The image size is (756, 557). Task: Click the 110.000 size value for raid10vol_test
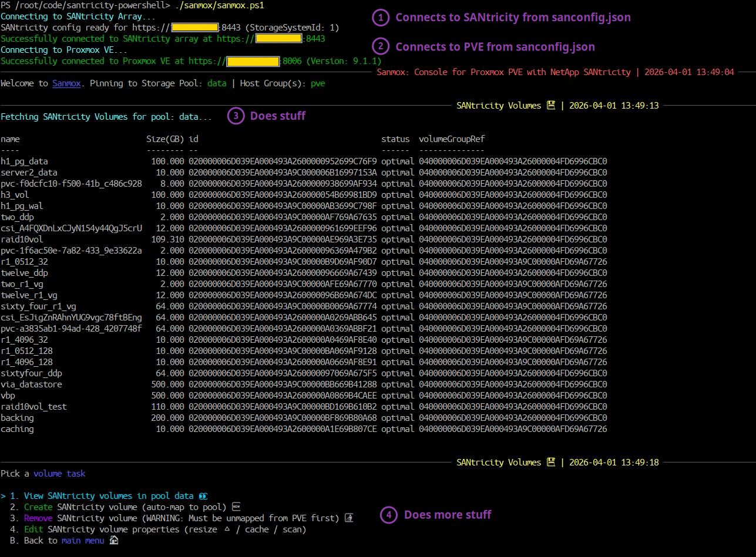pyautogui.click(x=167, y=407)
